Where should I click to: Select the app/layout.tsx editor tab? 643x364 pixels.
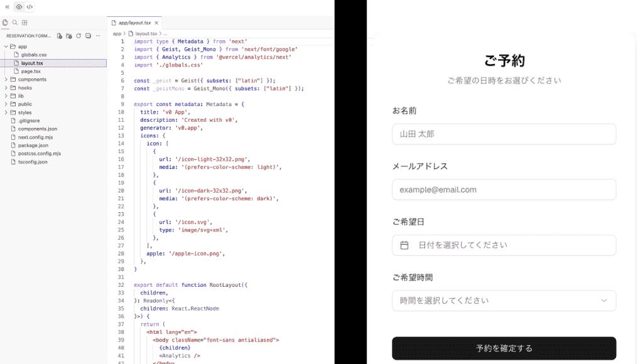point(135,23)
